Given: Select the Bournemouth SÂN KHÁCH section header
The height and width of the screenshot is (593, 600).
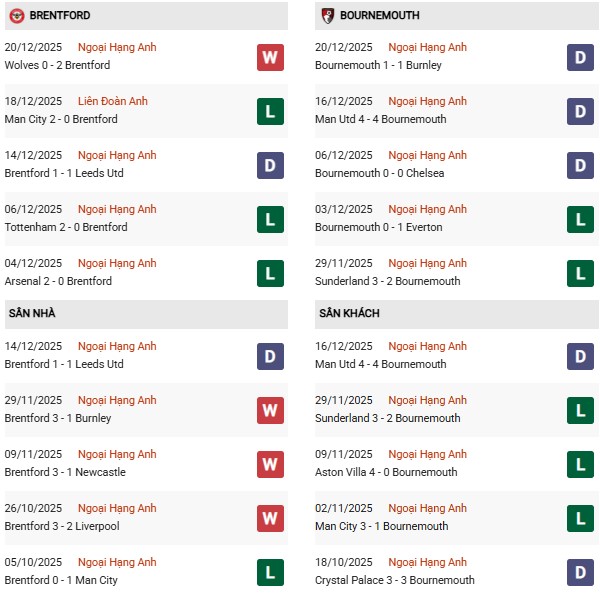Looking at the screenshot, I should click(x=351, y=314).
